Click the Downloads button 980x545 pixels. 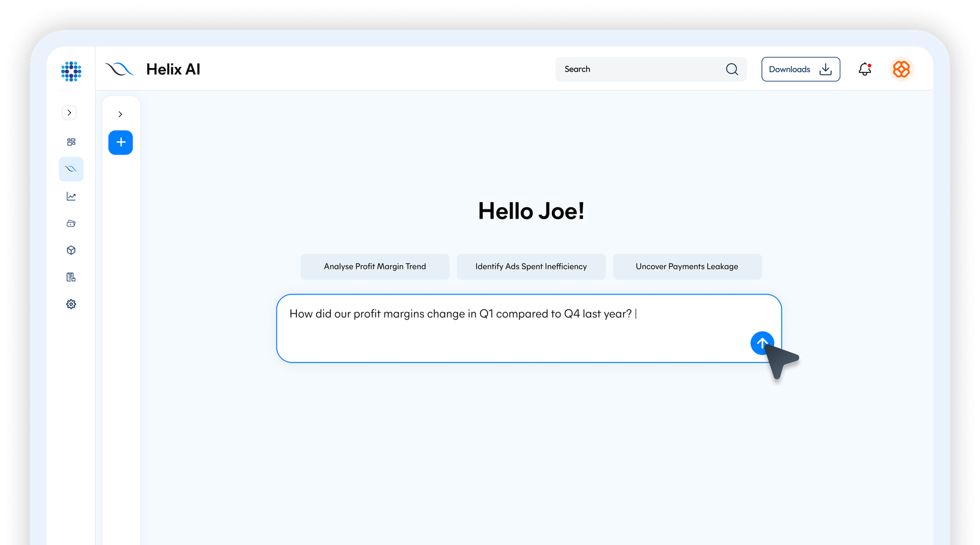[800, 69]
